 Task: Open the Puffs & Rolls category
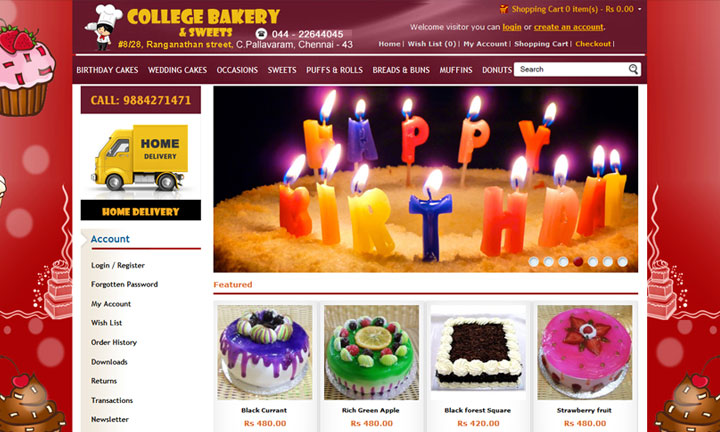click(334, 70)
